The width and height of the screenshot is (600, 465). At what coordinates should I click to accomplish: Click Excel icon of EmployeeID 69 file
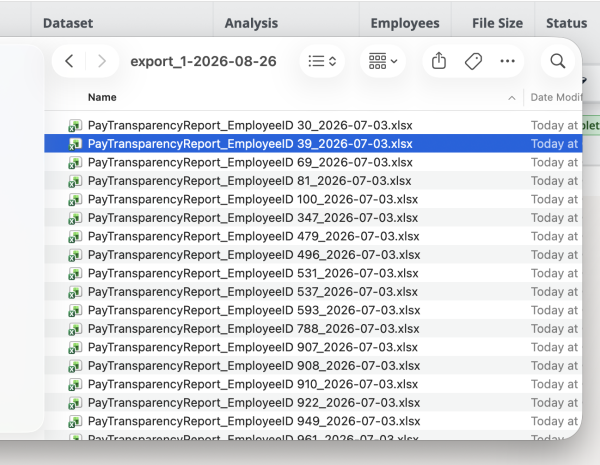click(75, 162)
